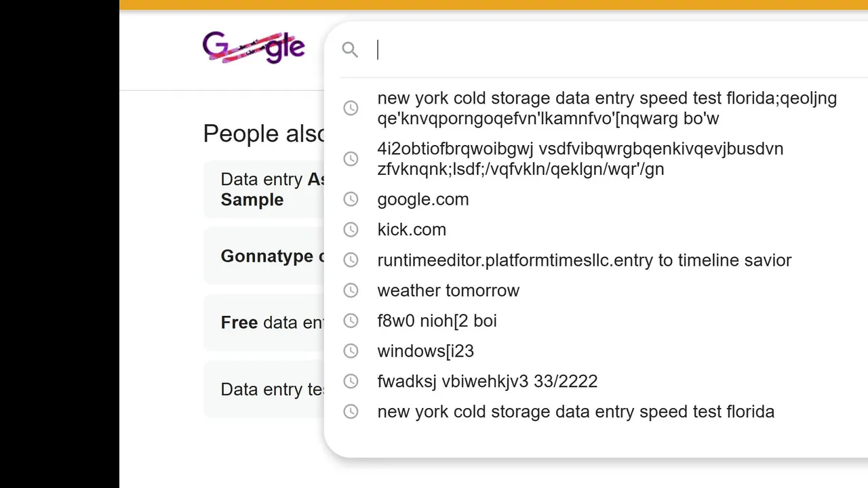Select last new york cold storage suggestion
This screenshot has width=868, height=488.
(x=576, y=411)
